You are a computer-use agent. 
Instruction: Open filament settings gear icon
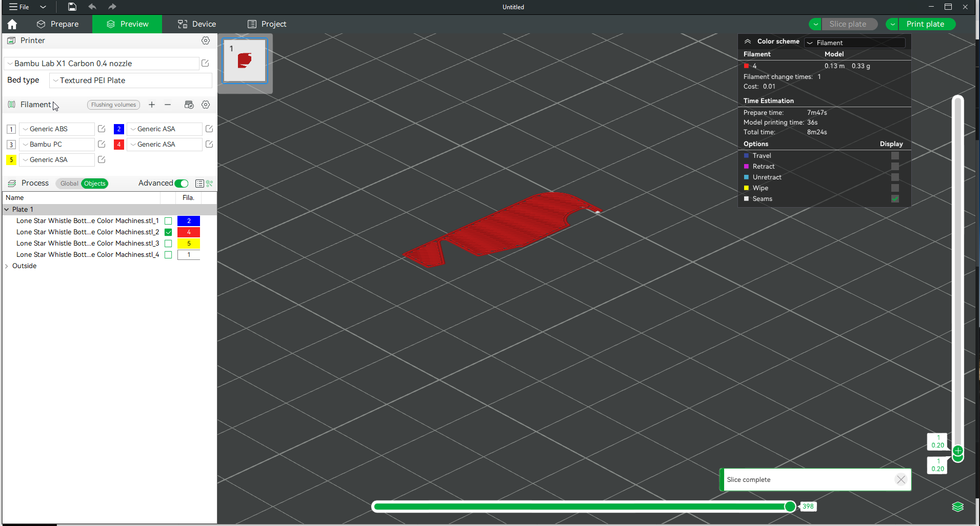click(206, 105)
